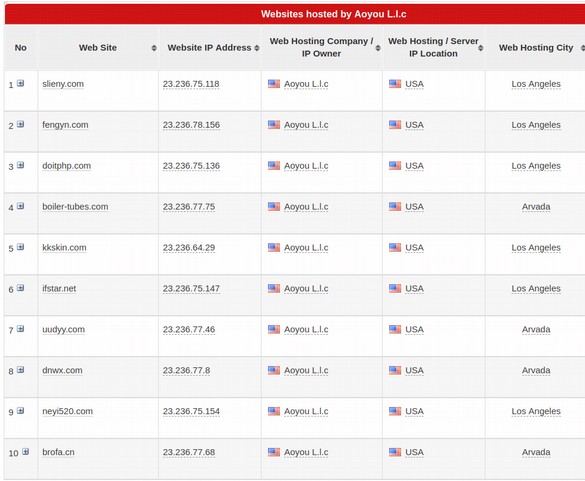Screen dimensions: 585x481
Task: Click Arvada city in boiler-tubes.com row
Action: click(536, 207)
